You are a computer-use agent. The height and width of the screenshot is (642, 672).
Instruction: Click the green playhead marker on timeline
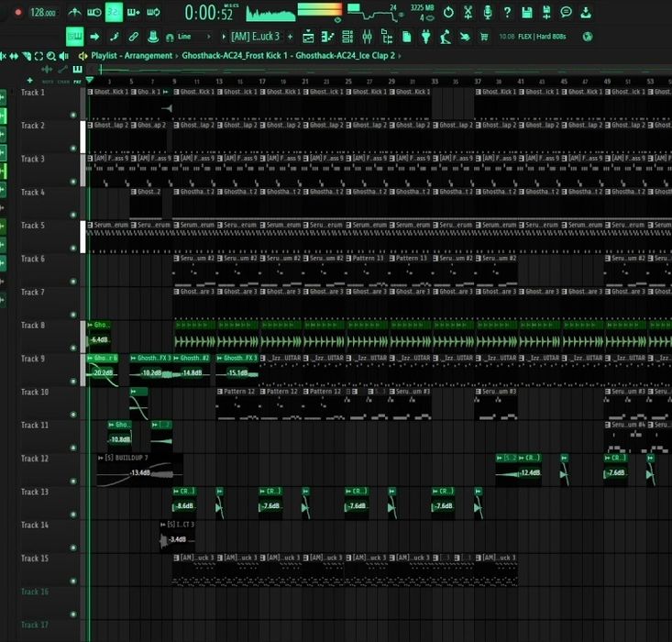(x=90, y=80)
